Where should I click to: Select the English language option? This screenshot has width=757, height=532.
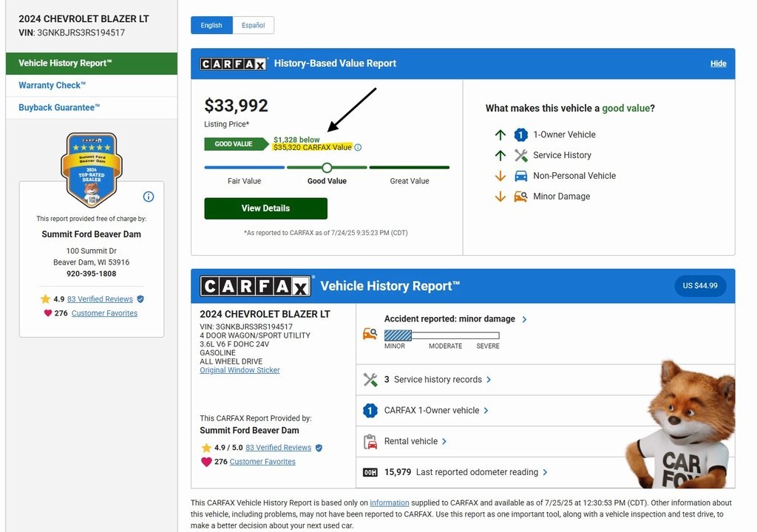211,25
